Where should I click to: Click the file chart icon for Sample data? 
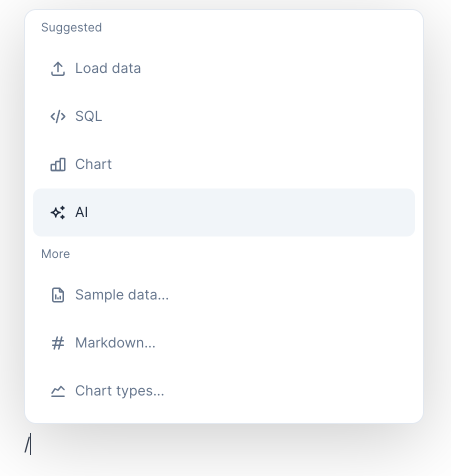tap(58, 295)
